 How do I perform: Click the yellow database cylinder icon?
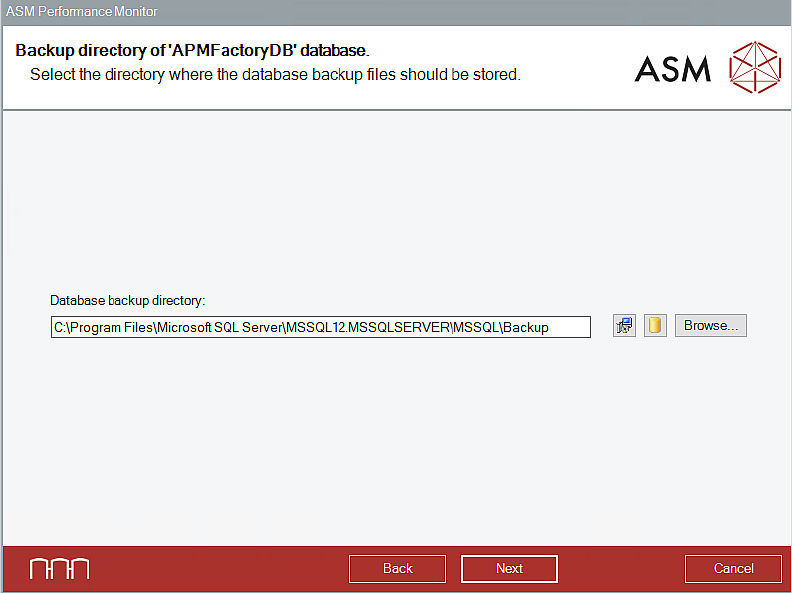pyautogui.click(x=655, y=326)
